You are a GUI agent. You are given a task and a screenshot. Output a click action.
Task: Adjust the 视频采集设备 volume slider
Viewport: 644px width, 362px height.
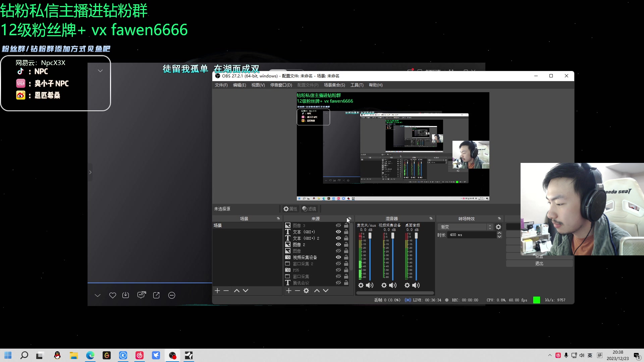click(x=393, y=236)
